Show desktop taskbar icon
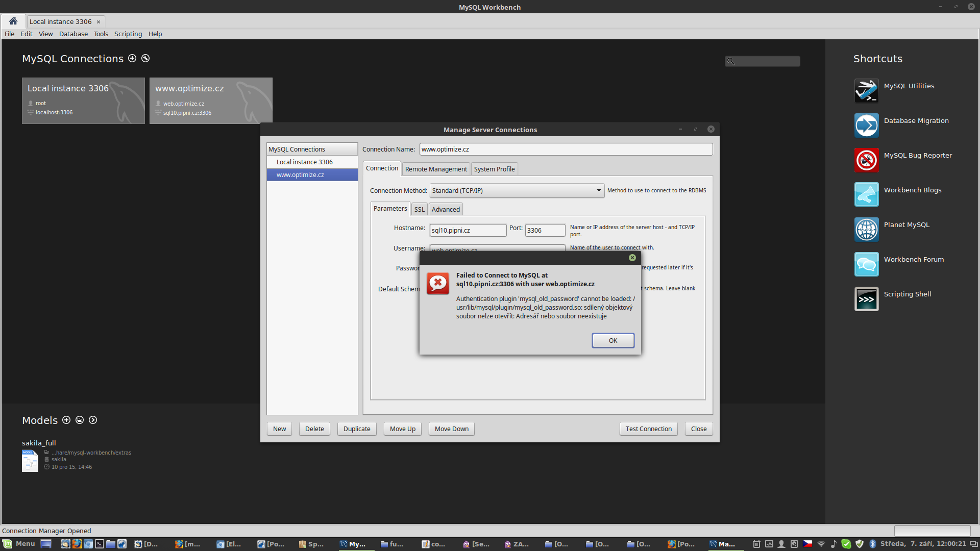Image resolution: width=980 pixels, height=551 pixels. click(46, 544)
